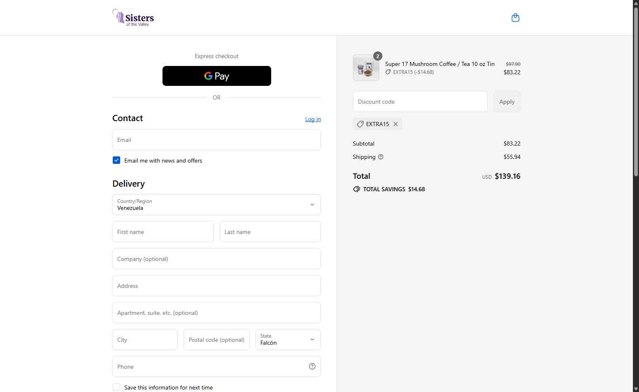The image size is (639, 392).
Task: Click the City field
Action: (145, 339)
